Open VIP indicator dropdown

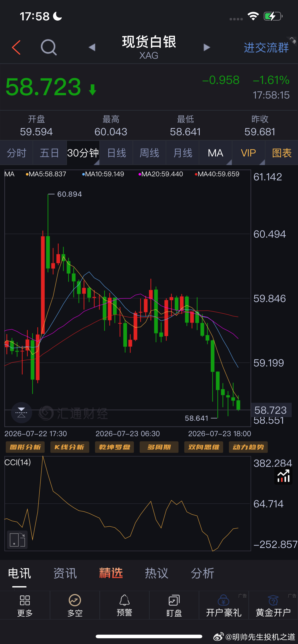point(248,153)
